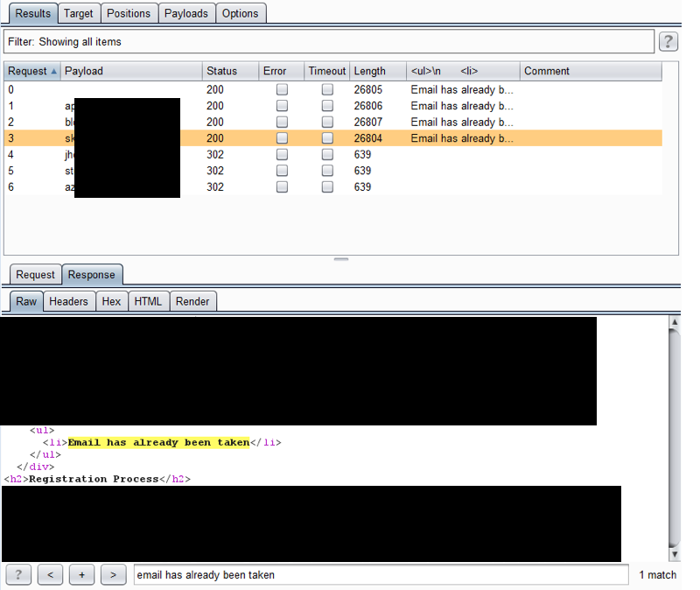This screenshot has width=700, height=590.
Task: Check the Error box in request 5
Action: tap(282, 172)
